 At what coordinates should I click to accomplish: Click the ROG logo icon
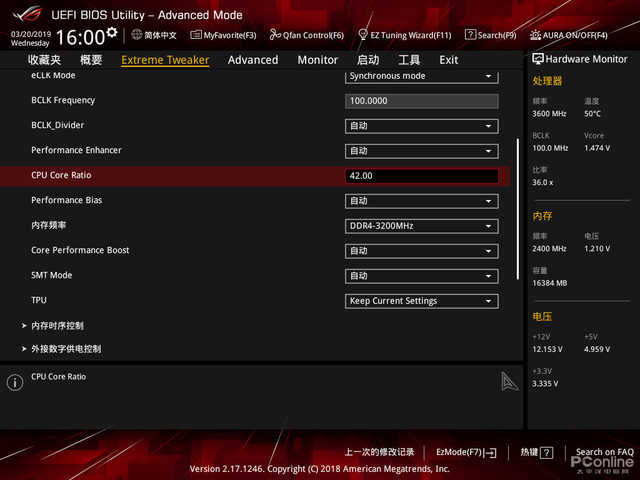point(27,14)
